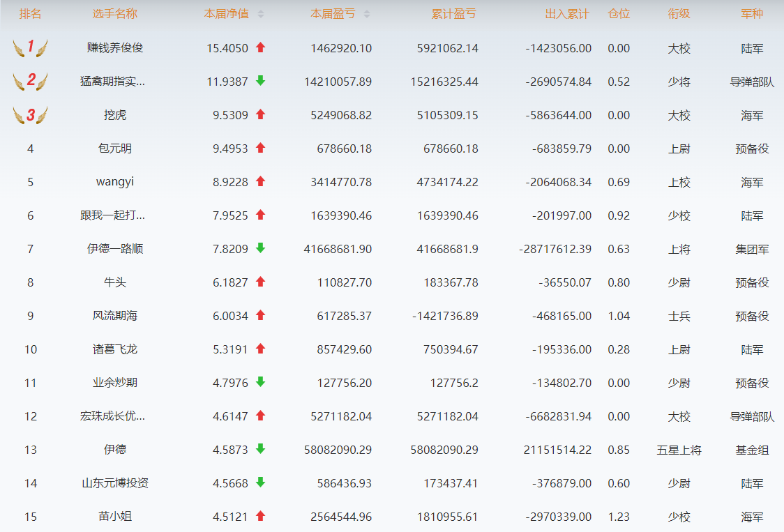784x532 pixels.
Task: Click the 出入累计 column header
Action: pyautogui.click(x=568, y=14)
